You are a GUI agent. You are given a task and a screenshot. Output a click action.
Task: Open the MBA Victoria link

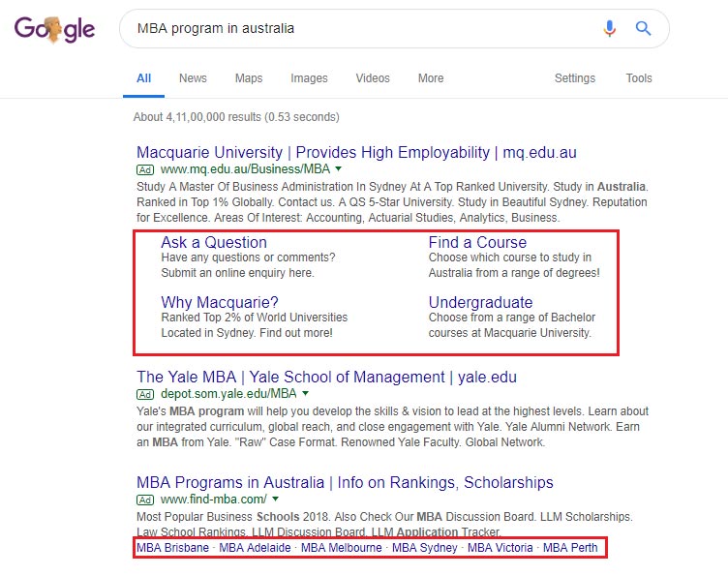(500, 548)
